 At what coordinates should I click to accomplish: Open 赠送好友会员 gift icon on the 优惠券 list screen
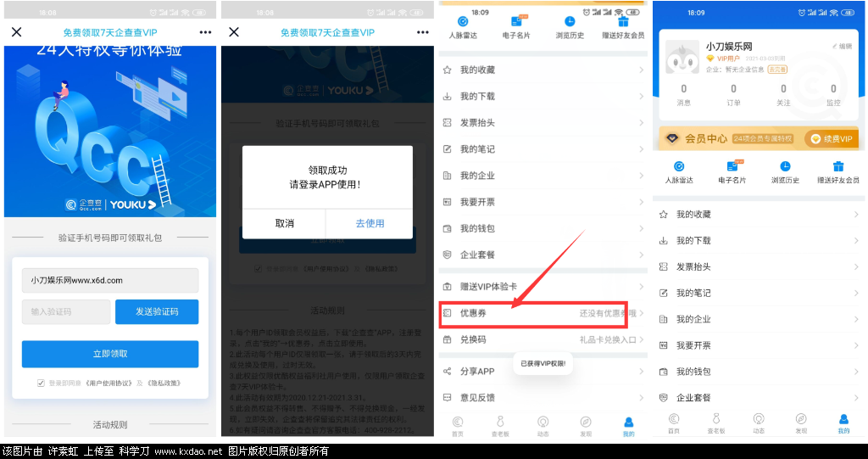(623, 21)
